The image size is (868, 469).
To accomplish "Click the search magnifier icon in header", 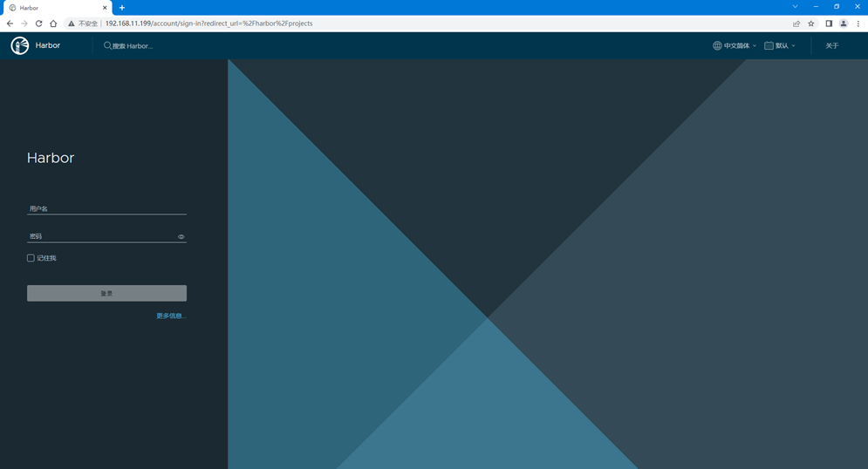I will (107, 45).
